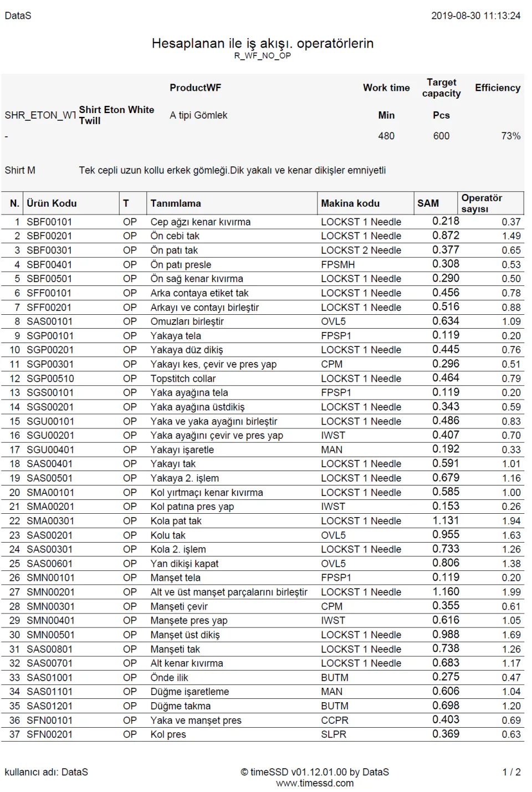Click the 'Manşet üst dikiş' row
The image size is (532, 792).
(x=262, y=635)
